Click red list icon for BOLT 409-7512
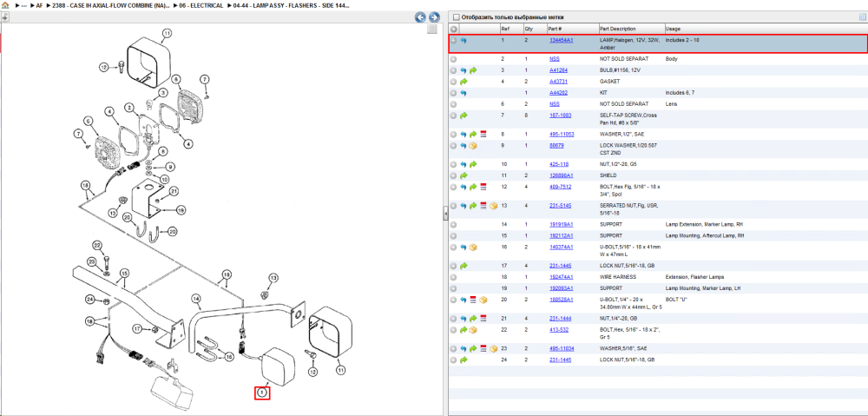This screenshot has width=868, height=416. click(x=483, y=188)
